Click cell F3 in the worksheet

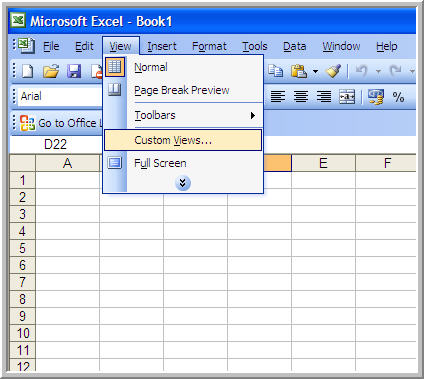click(x=386, y=214)
